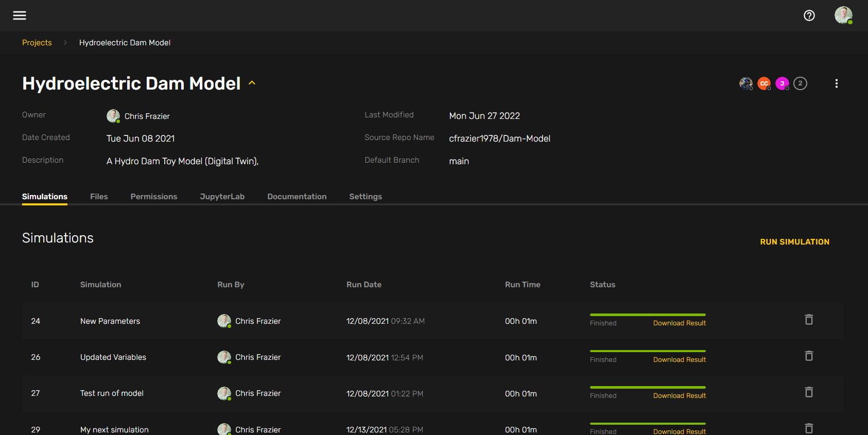Viewport: 868px width, 435px height.
Task: Click the Run By column header
Action: coord(231,285)
